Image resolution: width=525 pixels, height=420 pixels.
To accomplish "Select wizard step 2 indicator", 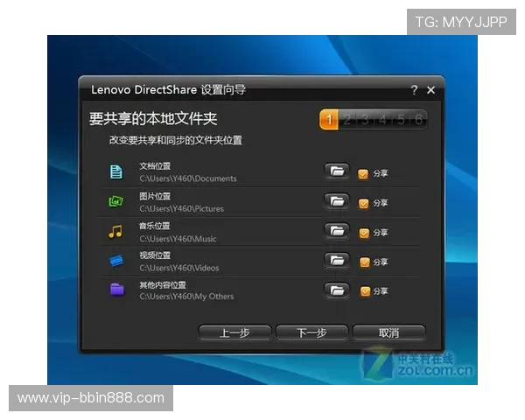I will click(x=346, y=119).
